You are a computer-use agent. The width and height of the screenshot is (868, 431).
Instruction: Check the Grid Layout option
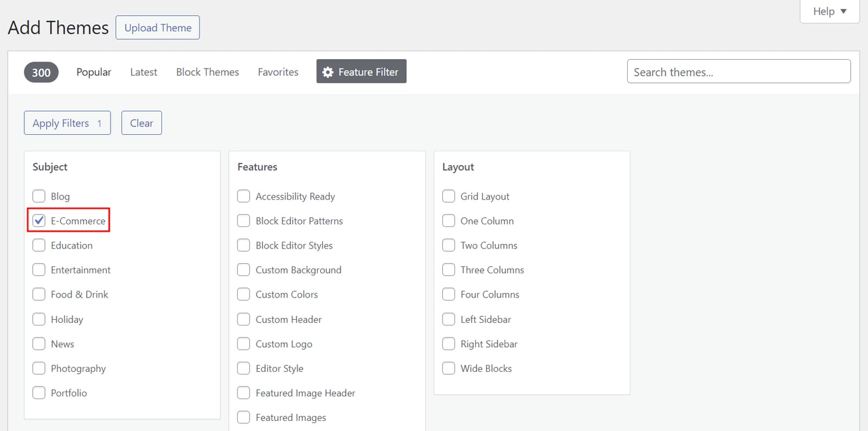coord(449,196)
